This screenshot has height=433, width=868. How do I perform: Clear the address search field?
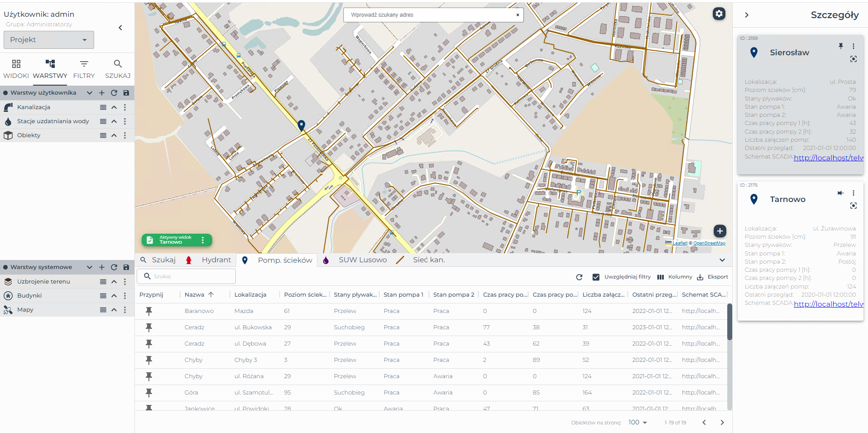pos(518,15)
